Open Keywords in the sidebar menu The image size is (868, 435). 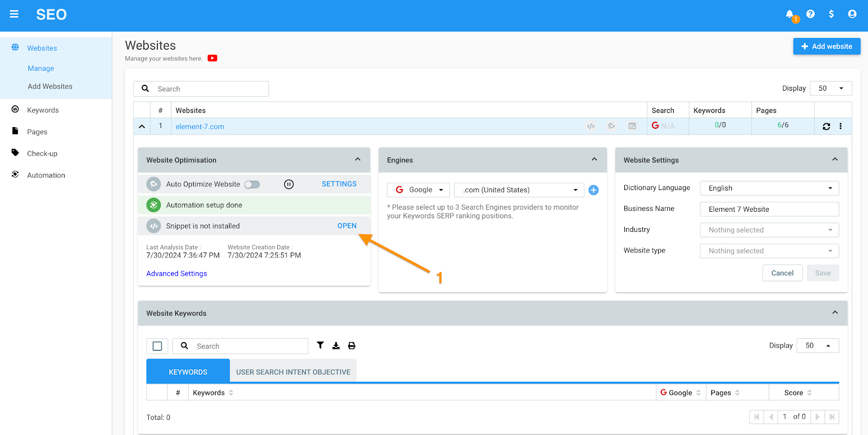pyautogui.click(x=43, y=110)
